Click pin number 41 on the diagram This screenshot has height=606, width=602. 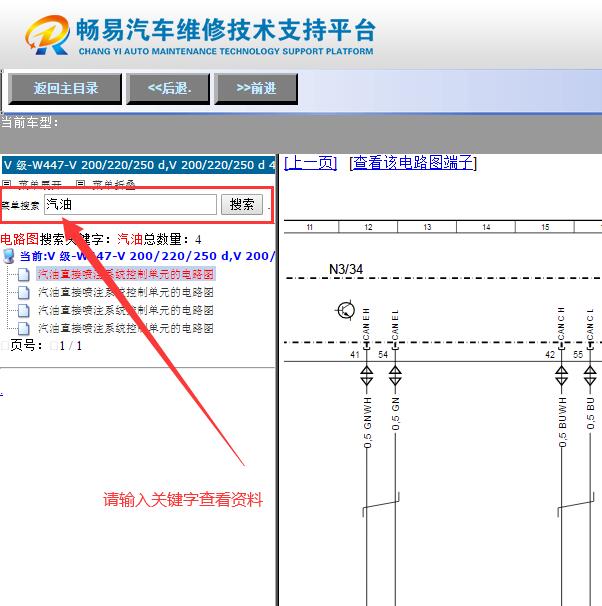(355, 354)
